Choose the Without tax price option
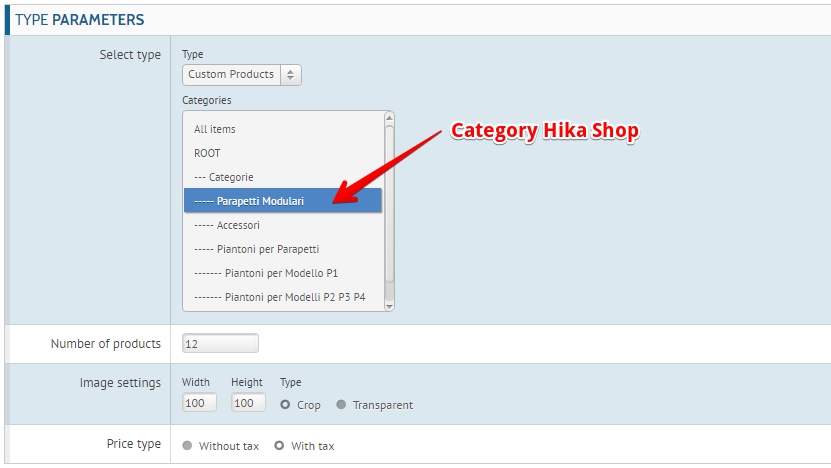Screen dimensions: 831x468 (188, 446)
